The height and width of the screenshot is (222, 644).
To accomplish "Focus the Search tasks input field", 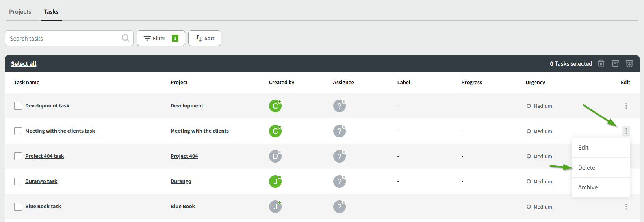I will tap(63, 38).
